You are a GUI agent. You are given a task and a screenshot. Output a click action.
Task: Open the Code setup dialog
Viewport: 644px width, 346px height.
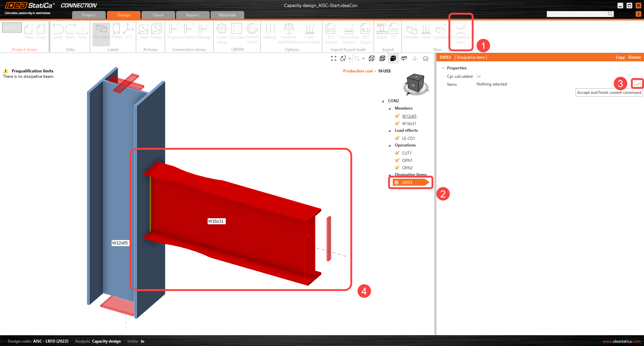221,32
